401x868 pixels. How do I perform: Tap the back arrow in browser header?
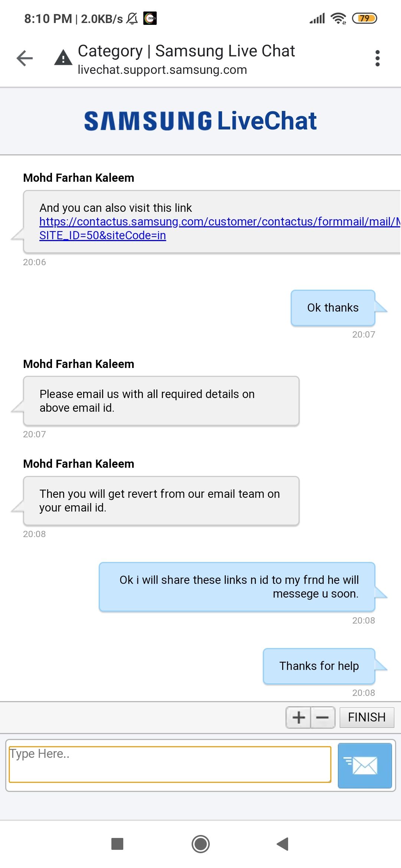[x=25, y=58]
